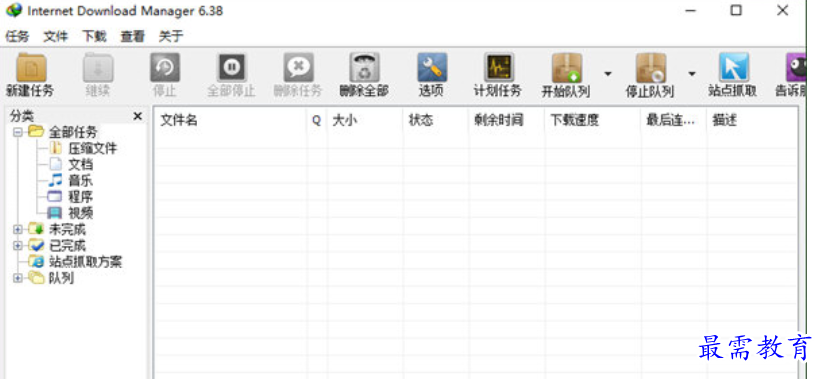This screenshot has width=820, height=379.
Task: Click the 删除全部 trash icon
Action: tap(364, 68)
